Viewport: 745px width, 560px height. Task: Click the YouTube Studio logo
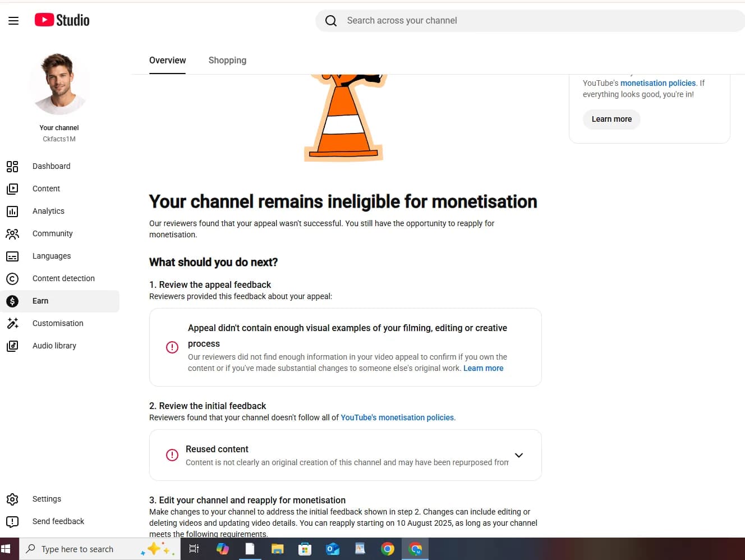(x=62, y=20)
